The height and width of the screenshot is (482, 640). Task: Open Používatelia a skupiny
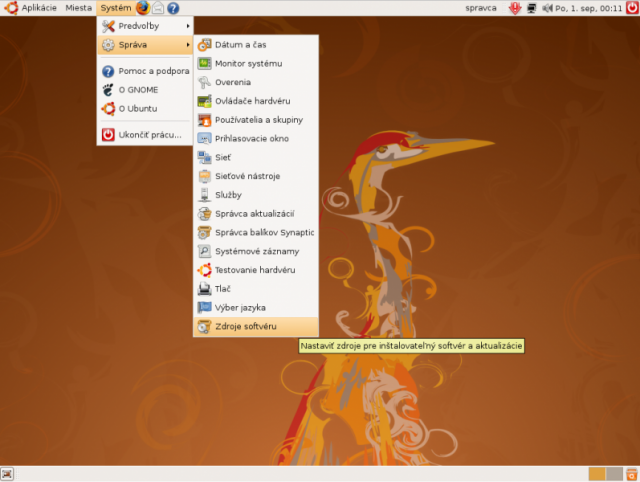click(x=256, y=120)
